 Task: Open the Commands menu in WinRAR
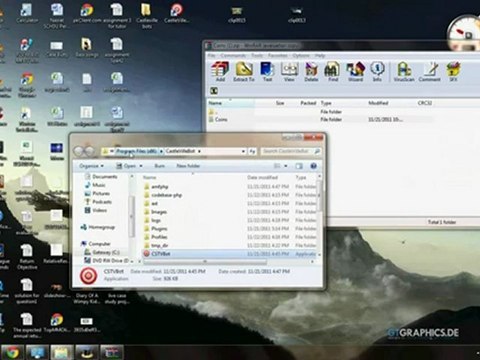233,55
